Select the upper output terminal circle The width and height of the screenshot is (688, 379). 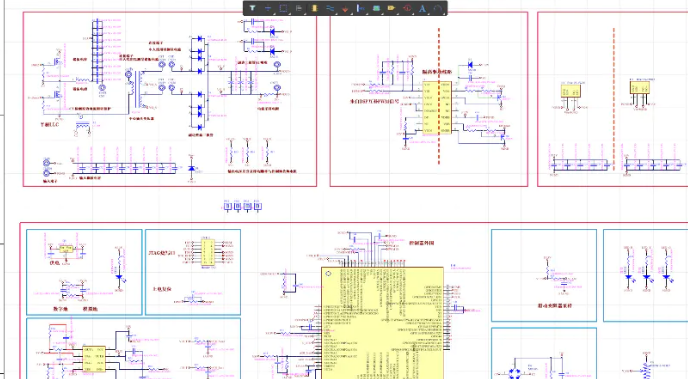277,65
